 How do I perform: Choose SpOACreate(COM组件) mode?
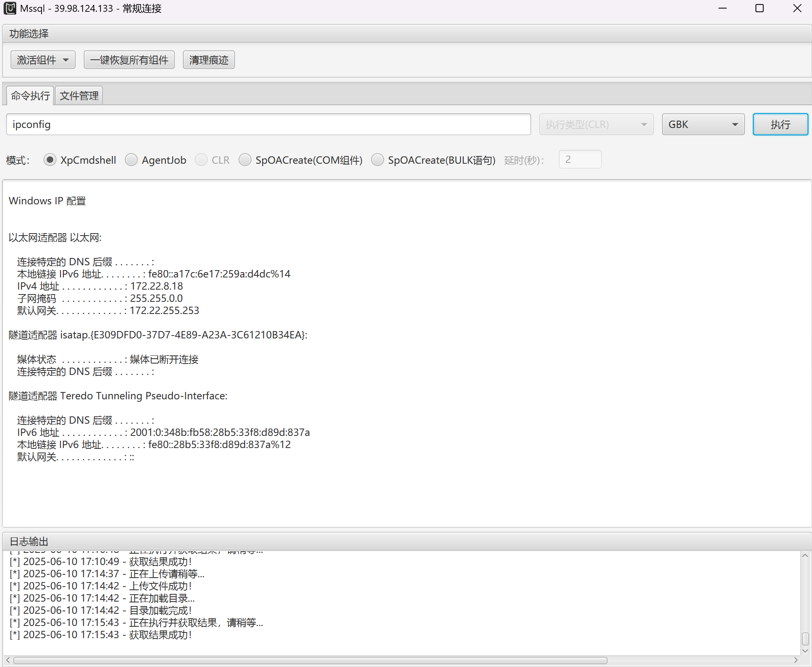pos(245,160)
